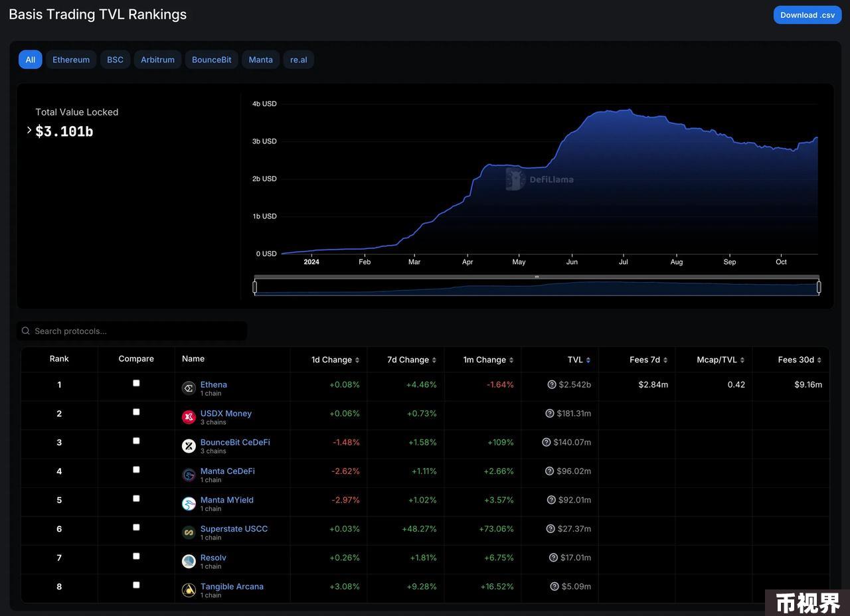Viewport: 850px width, 616px height.
Task: Click Ethena's Mcap/TVL value 0.42
Action: pos(736,384)
